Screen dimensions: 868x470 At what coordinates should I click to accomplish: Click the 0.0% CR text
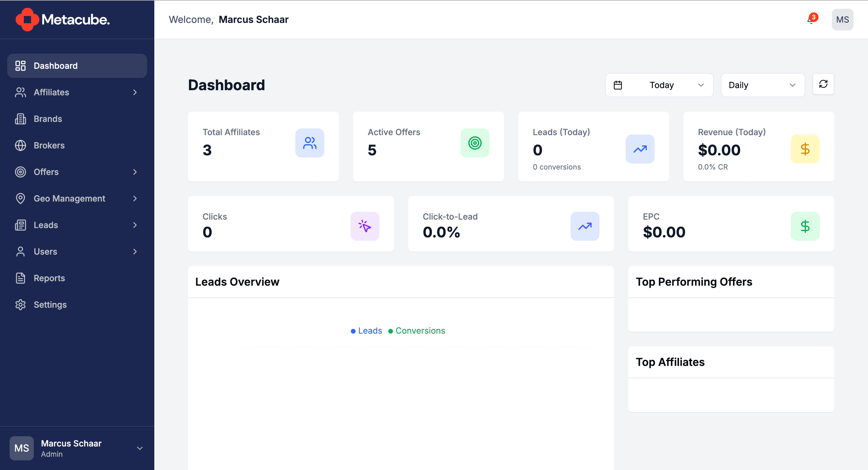(713, 167)
